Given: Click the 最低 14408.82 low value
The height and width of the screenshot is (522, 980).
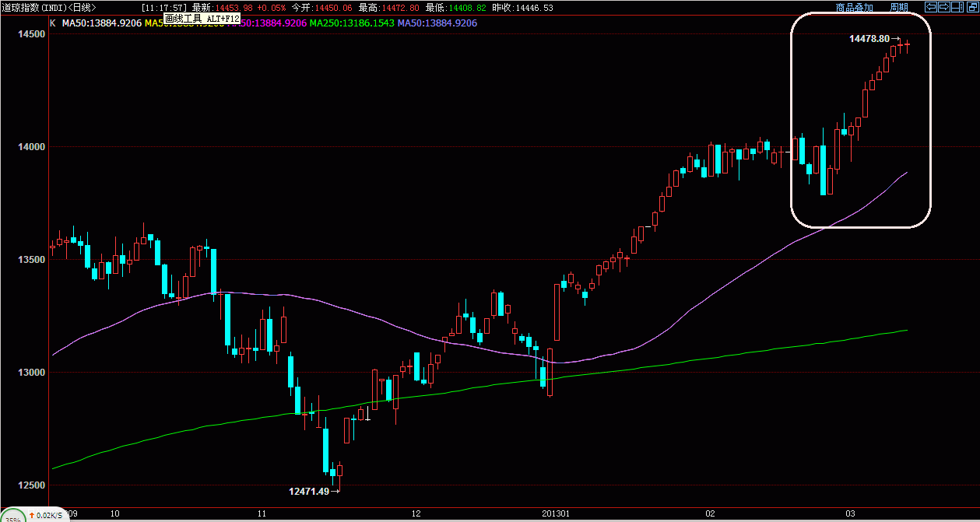Looking at the screenshot, I should click(x=466, y=7).
